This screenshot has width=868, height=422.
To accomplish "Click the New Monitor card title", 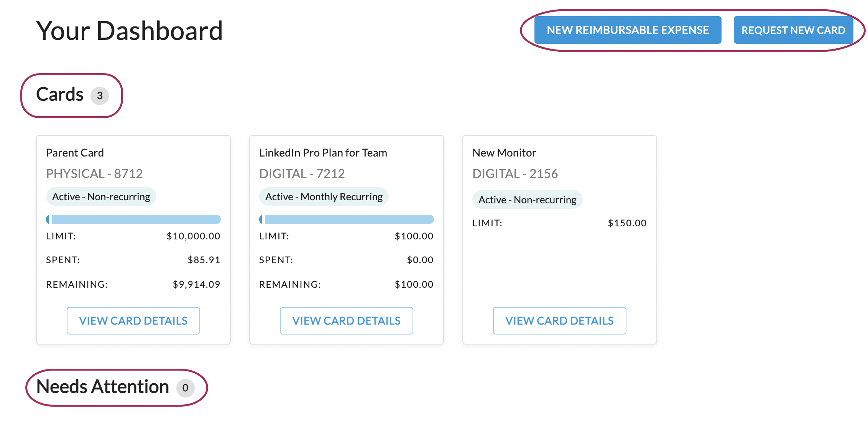I will pos(504,153).
